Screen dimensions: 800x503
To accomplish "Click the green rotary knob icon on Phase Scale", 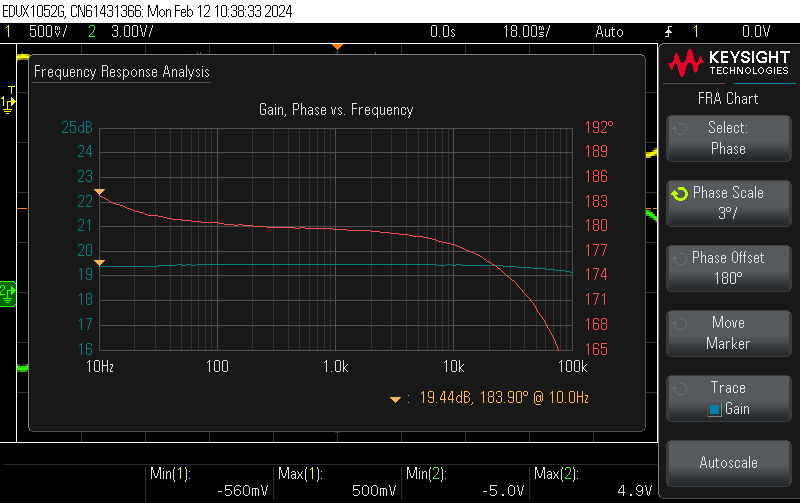I will (680, 193).
